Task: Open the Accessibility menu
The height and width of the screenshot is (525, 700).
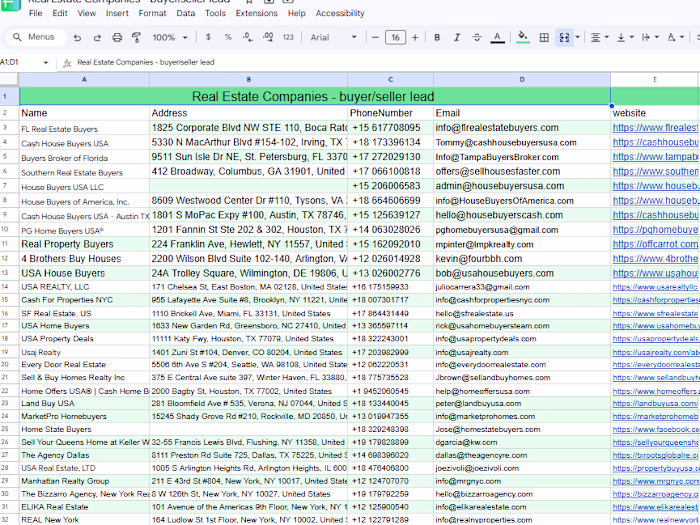Action: pyautogui.click(x=340, y=13)
